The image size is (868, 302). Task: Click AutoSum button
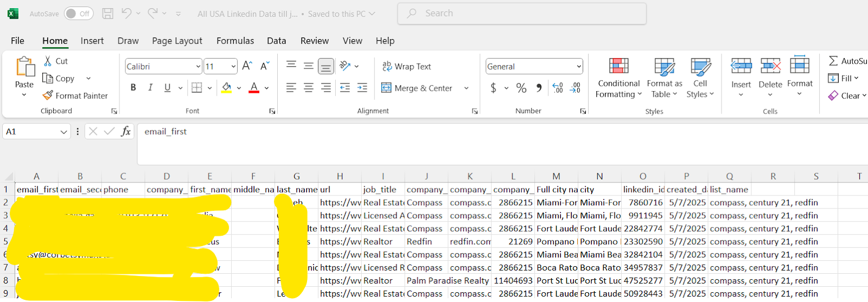pos(847,61)
